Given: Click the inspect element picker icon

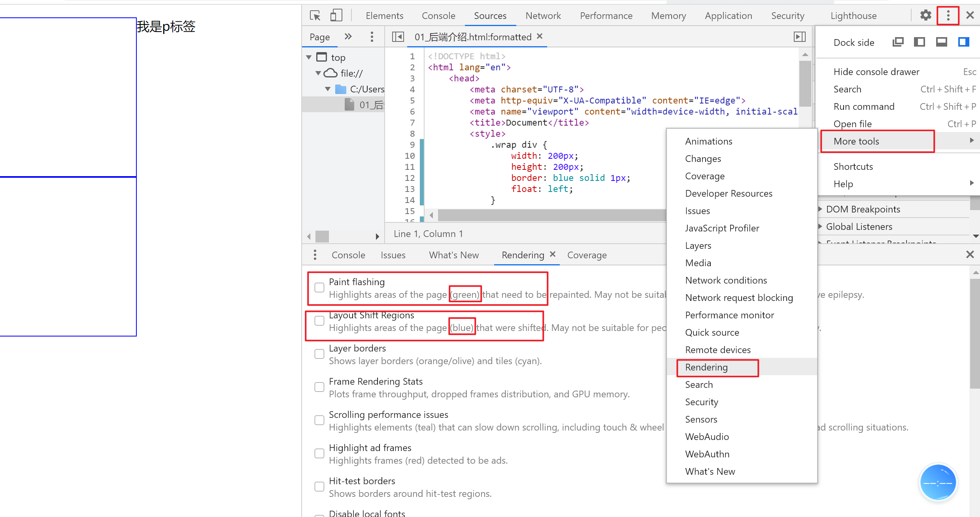Looking at the screenshot, I should pos(315,16).
